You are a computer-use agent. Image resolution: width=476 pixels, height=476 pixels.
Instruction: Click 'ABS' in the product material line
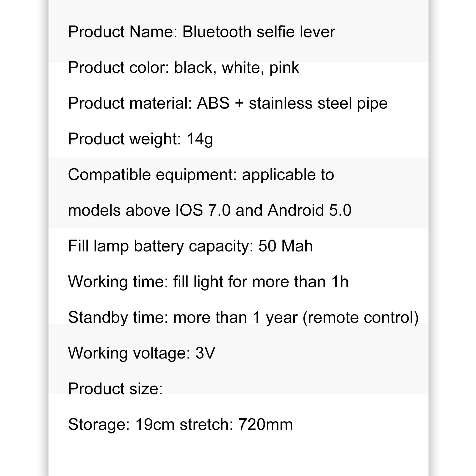click(x=213, y=103)
